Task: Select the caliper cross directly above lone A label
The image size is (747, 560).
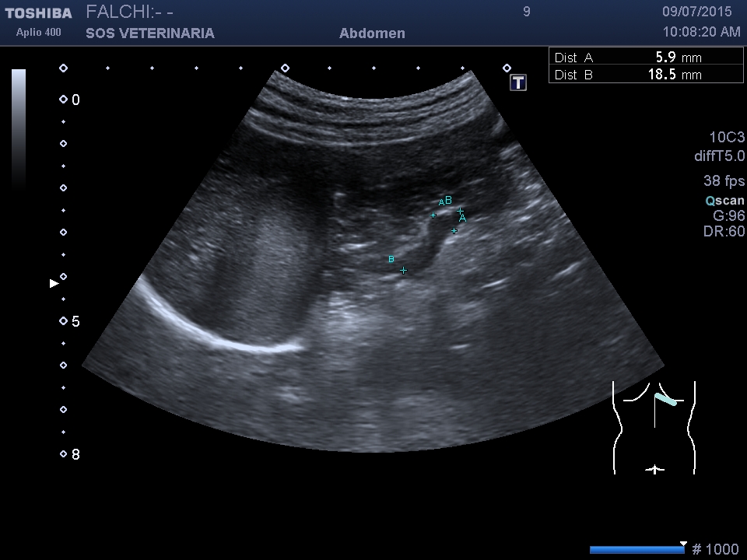Action: click(x=460, y=210)
